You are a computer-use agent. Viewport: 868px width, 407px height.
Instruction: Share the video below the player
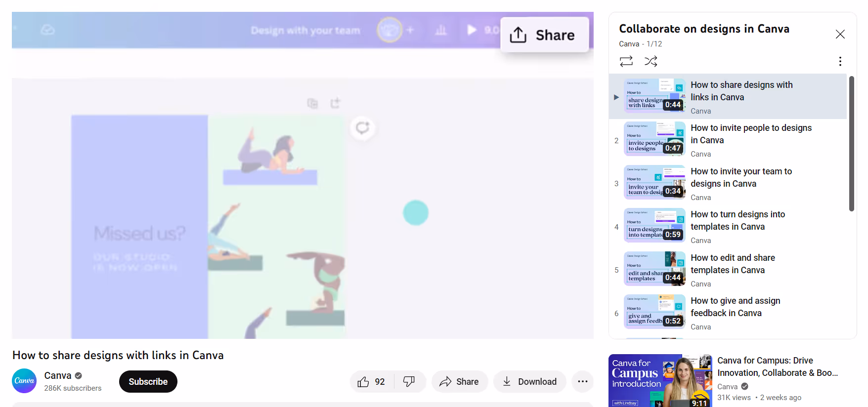pos(459,382)
